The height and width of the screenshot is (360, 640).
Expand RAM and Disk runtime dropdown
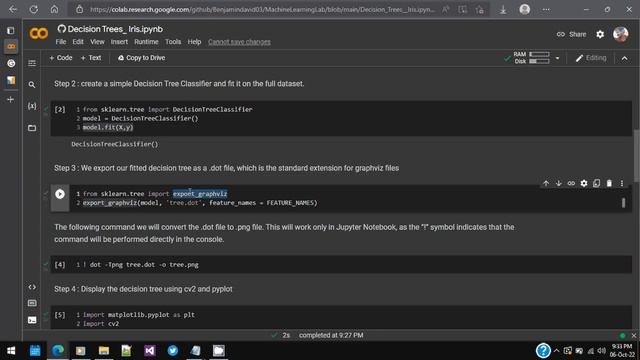(x=558, y=58)
